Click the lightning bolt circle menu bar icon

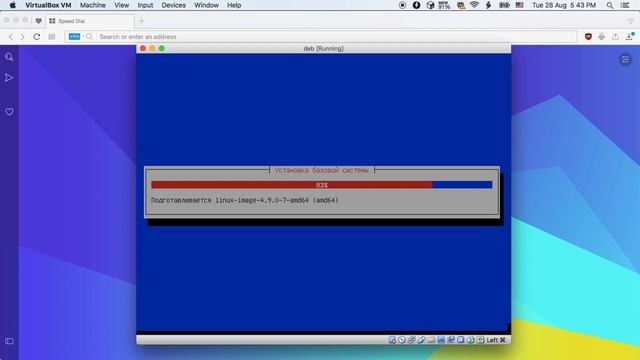416,5
